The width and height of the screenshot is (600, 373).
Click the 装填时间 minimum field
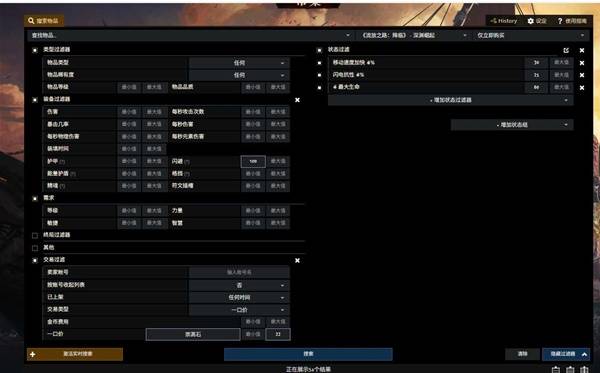tap(129, 149)
